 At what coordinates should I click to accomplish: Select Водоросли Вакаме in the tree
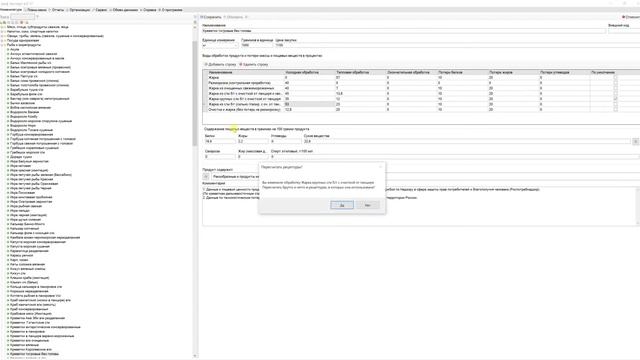coord(24,112)
